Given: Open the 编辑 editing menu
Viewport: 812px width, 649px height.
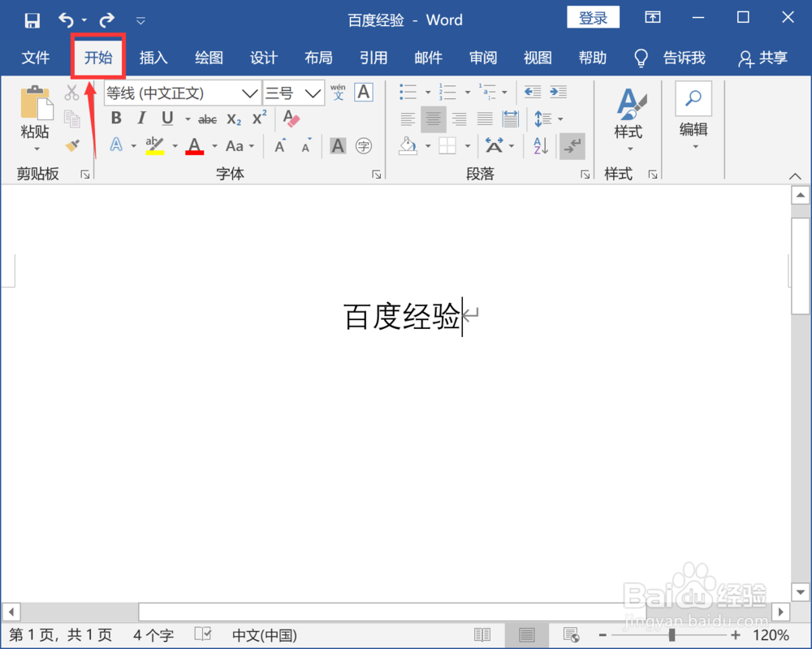Looking at the screenshot, I should (x=693, y=116).
